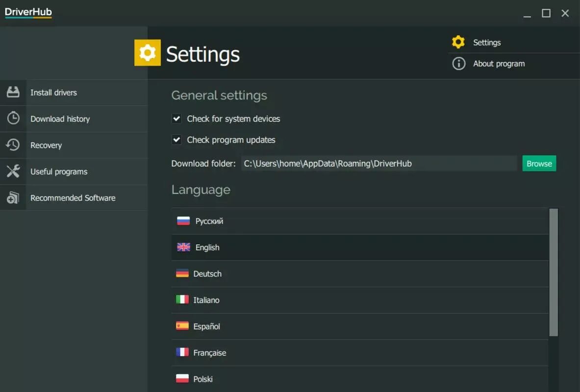Select Русский language
The height and width of the screenshot is (392, 580).
click(209, 221)
